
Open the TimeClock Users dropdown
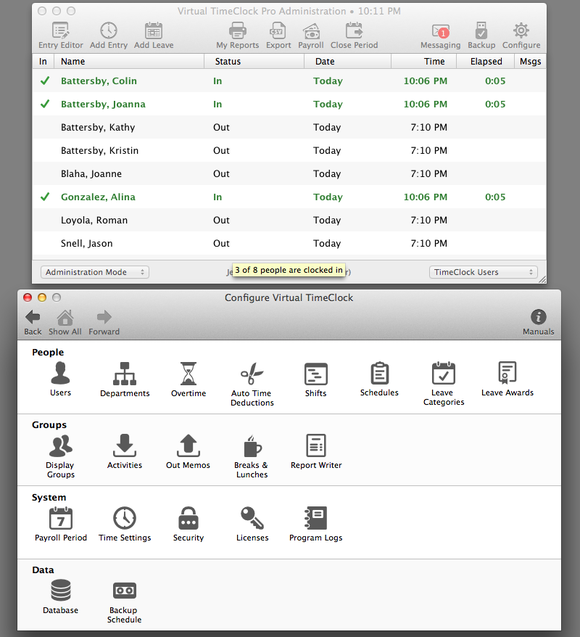tap(483, 272)
